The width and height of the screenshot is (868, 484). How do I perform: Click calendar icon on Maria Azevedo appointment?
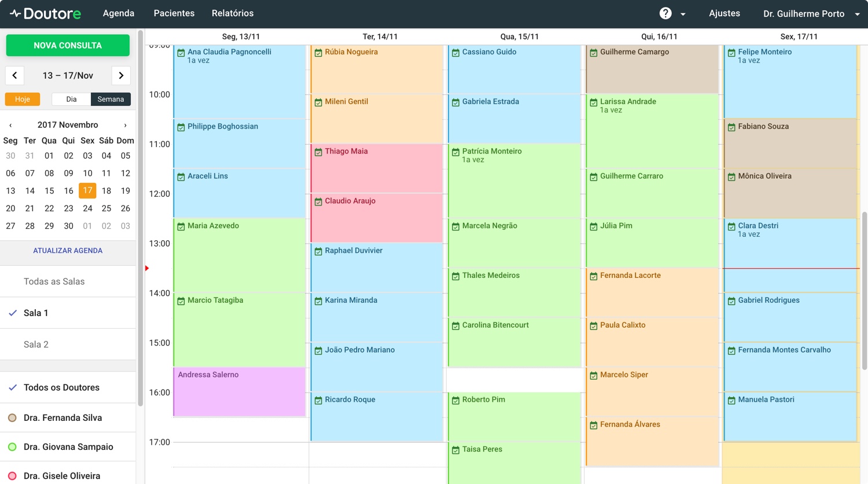coord(181,227)
